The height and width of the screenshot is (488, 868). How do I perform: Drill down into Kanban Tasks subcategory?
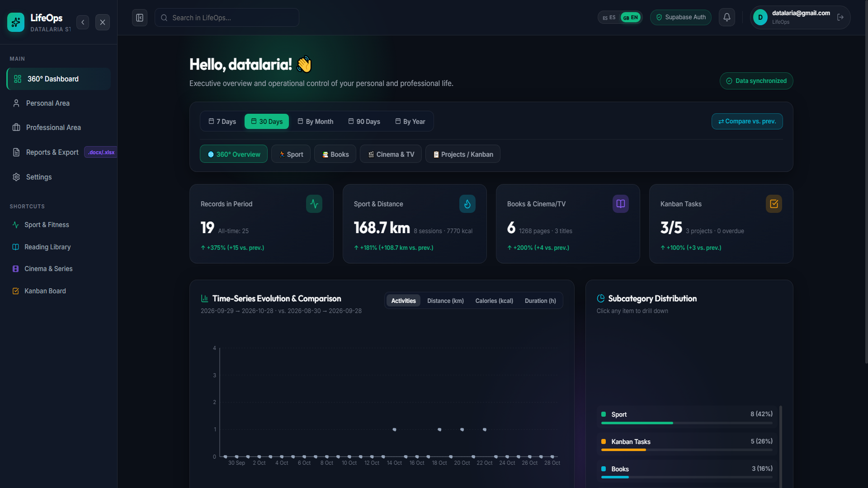[687, 444]
